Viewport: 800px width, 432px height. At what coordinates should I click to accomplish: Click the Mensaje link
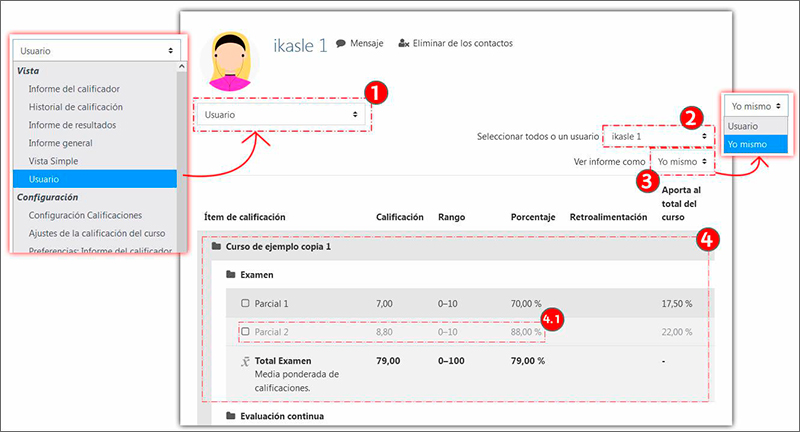point(365,44)
